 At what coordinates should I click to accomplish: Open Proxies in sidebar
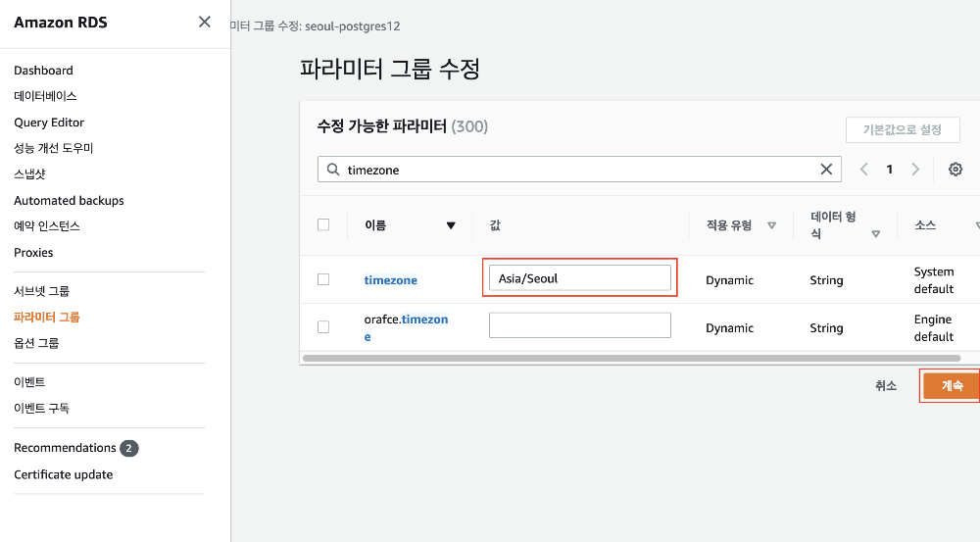(33, 252)
